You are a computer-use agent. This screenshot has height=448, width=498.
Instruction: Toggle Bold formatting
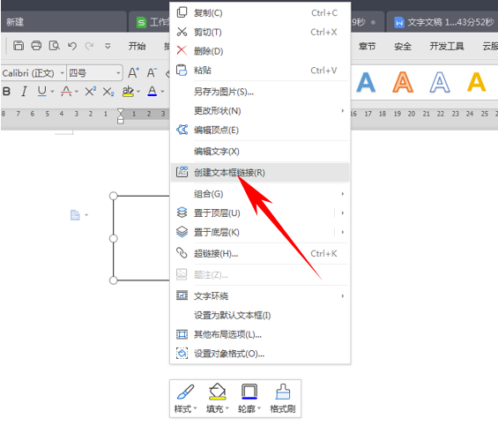pyautogui.click(x=7, y=92)
